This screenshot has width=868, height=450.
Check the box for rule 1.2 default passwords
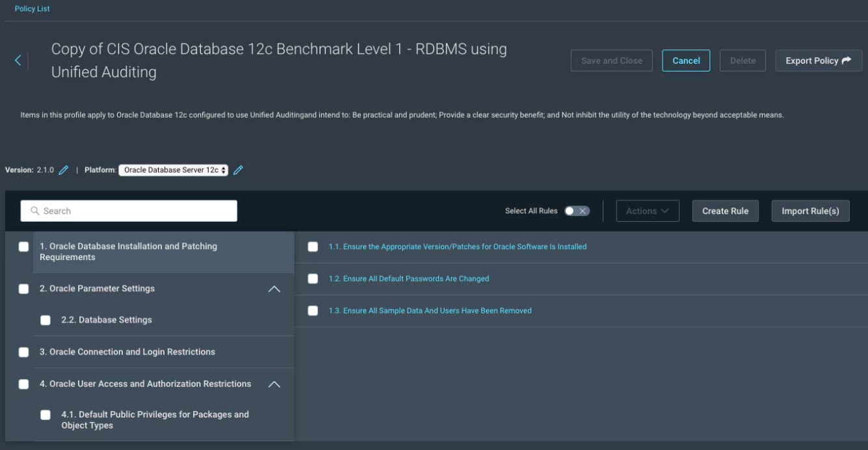click(x=313, y=279)
